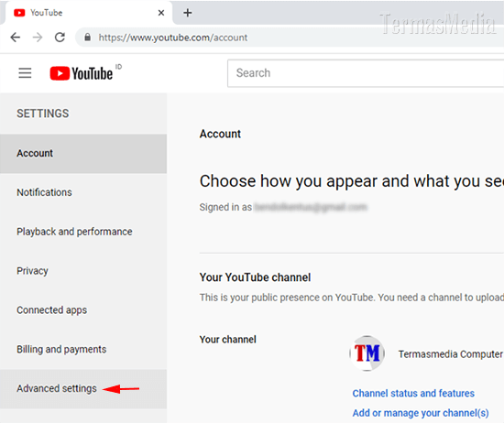The width and height of the screenshot is (504, 423).
Task: Click the browser forward arrow
Action: tap(38, 38)
